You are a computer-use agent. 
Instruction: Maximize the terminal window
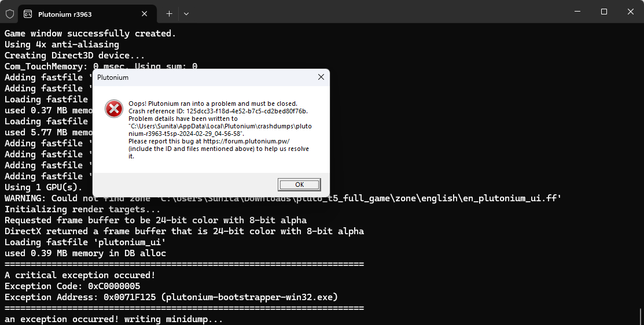tap(603, 12)
